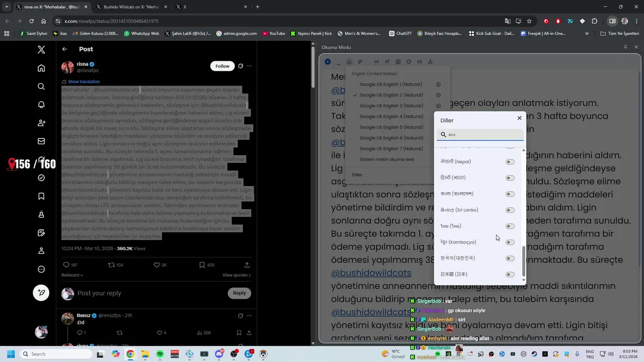Click the X logo at top of sidebar

[41, 49]
